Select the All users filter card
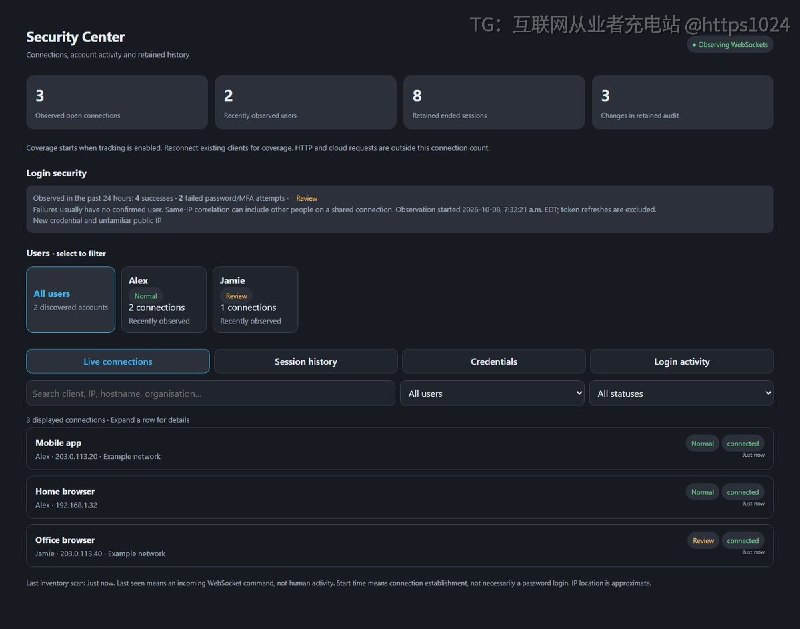The width and height of the screenshot is (800, 629). tap(71, 299)
